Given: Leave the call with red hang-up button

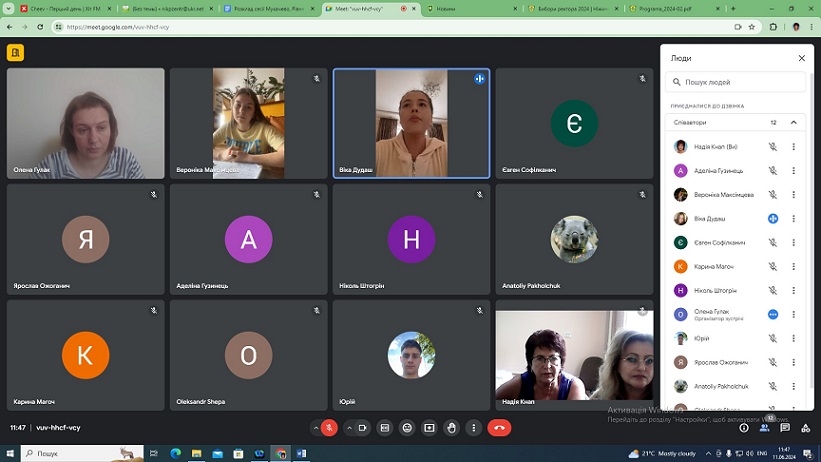Looking at the screenshot, I should point(499,428).
